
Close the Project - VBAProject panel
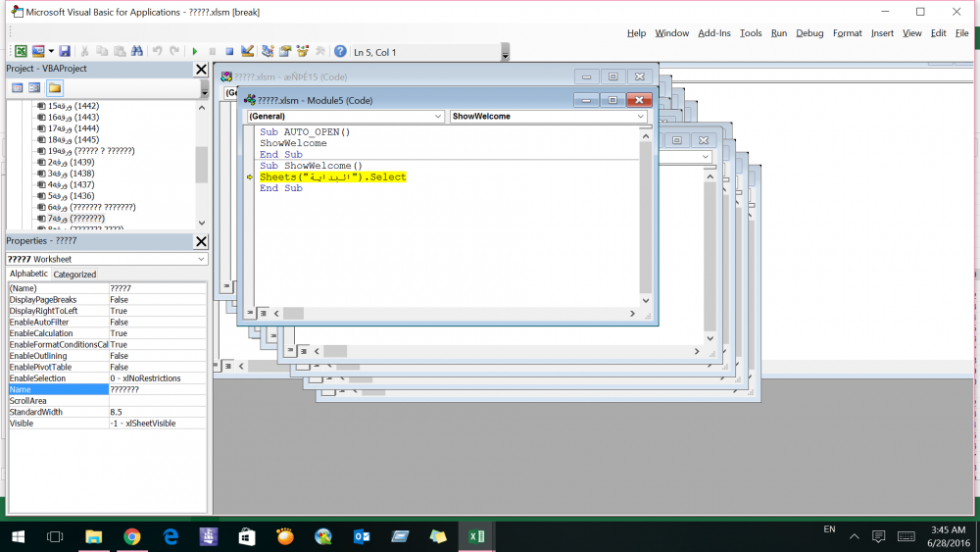point(201,69)
